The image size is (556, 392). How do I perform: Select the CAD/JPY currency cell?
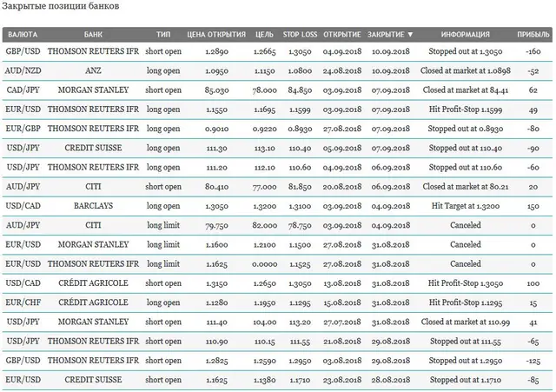pos(23,90)
